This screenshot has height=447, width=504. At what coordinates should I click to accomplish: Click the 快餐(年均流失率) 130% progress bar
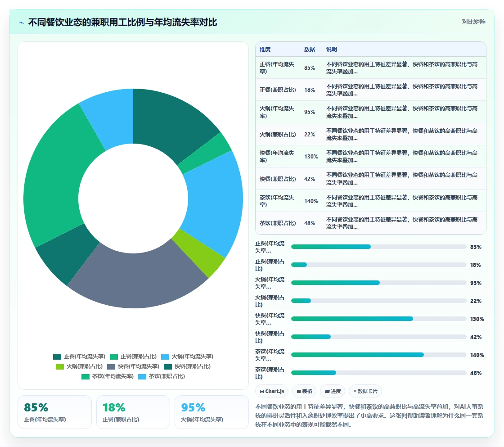click(x=378, y=319)
